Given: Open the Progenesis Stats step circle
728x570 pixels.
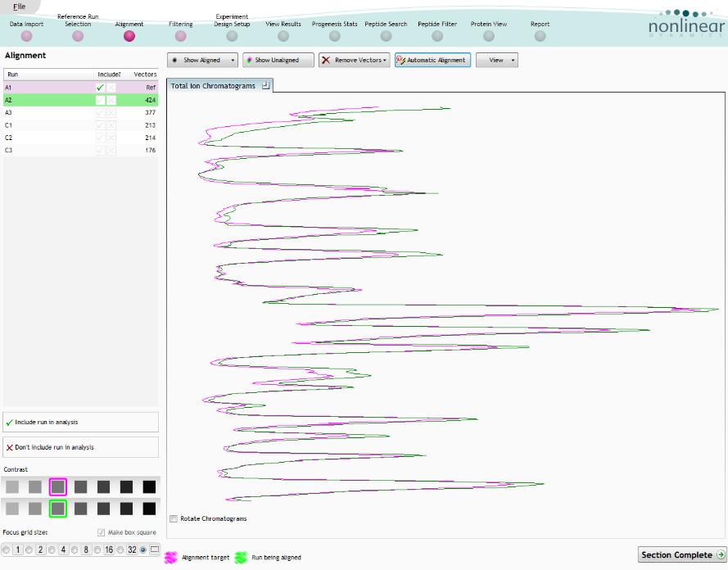Looking at the screenshot, I should [334, 36].
